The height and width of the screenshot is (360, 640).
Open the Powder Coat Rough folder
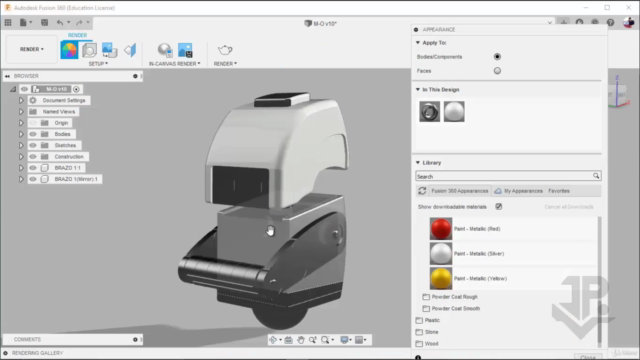[x=450, y=297]
